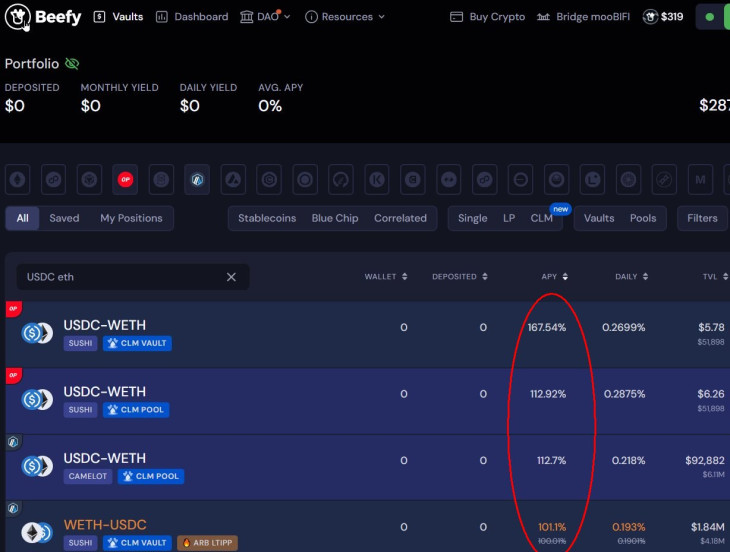
Task: Open Buy Crypto
Action: (487, 17)
